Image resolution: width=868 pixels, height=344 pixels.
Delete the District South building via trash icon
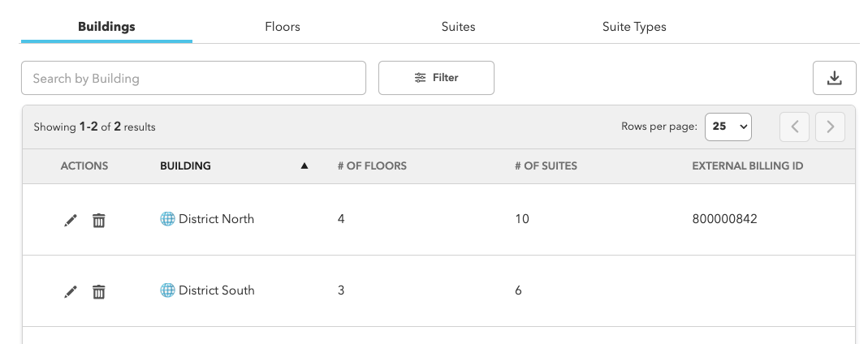coord(98,291)
